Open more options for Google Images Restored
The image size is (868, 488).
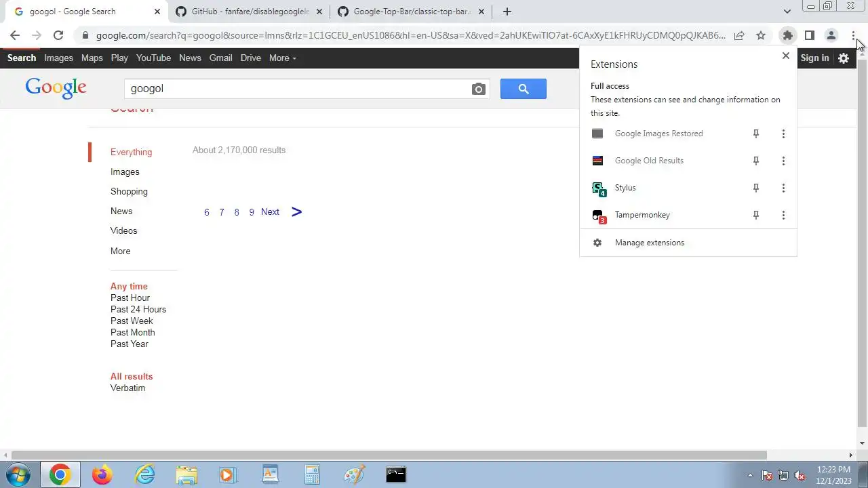tap(783, 134)
